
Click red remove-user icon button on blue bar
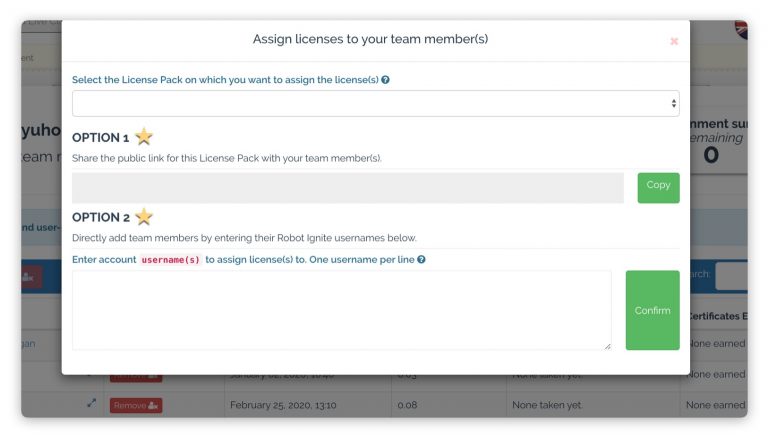[x=31, y=277]
